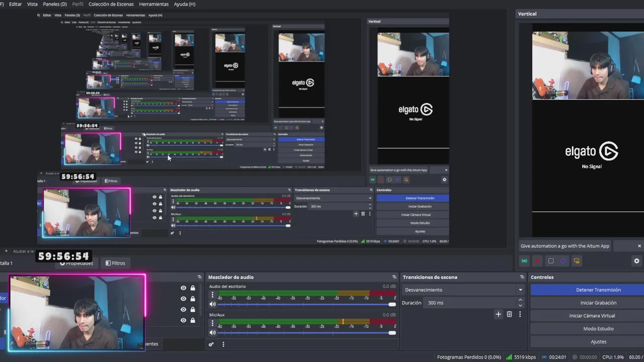Click the white square icon in Vertical dock

pyautogui.click(x=551, y=261)
